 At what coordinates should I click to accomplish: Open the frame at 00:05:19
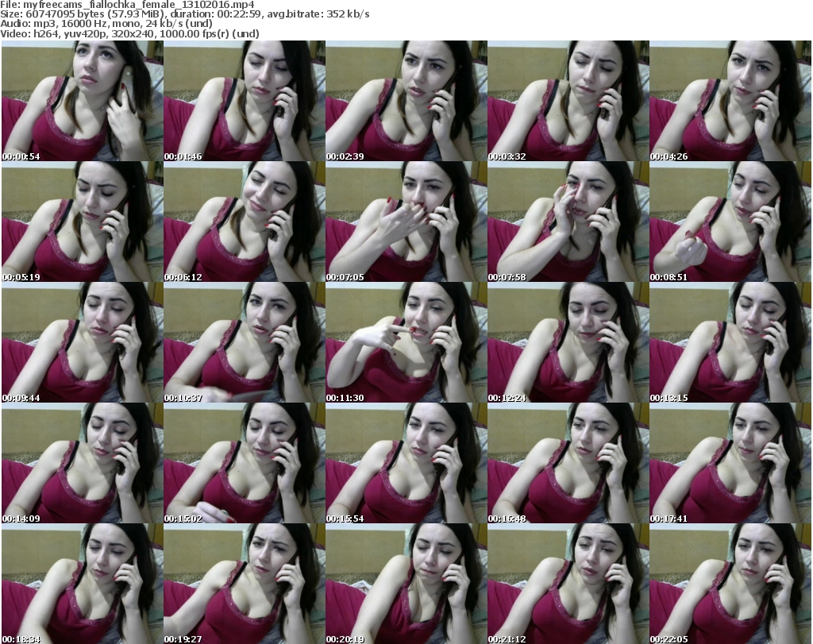point(83,222)
